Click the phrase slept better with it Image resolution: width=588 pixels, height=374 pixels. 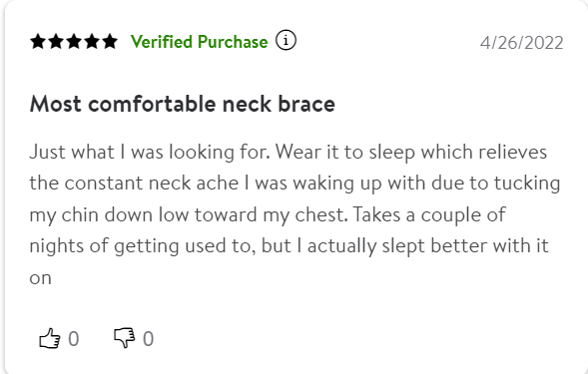pyautogui.click(x=465, y=246)
